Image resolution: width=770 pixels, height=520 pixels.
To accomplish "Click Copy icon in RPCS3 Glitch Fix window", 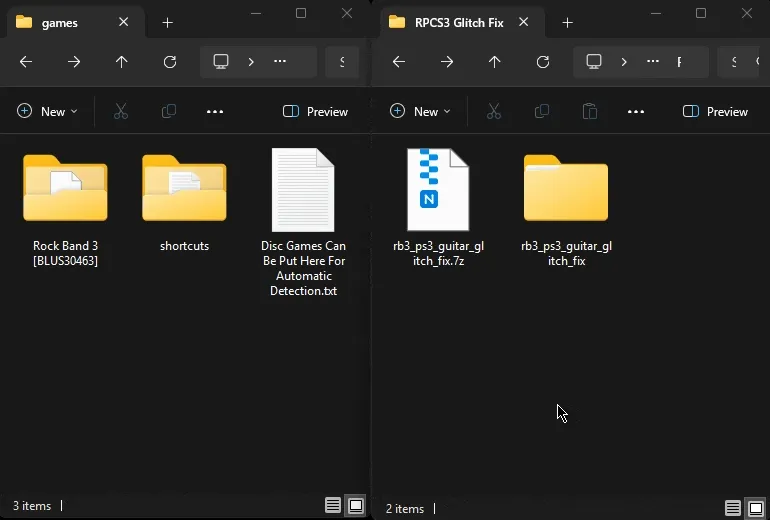I will 542,111.
